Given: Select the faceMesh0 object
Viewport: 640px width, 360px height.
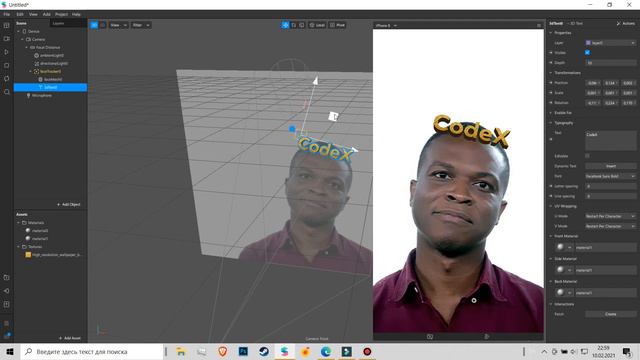Looking at the screenshot, I should pyautogui.click(x=53, y=80).
